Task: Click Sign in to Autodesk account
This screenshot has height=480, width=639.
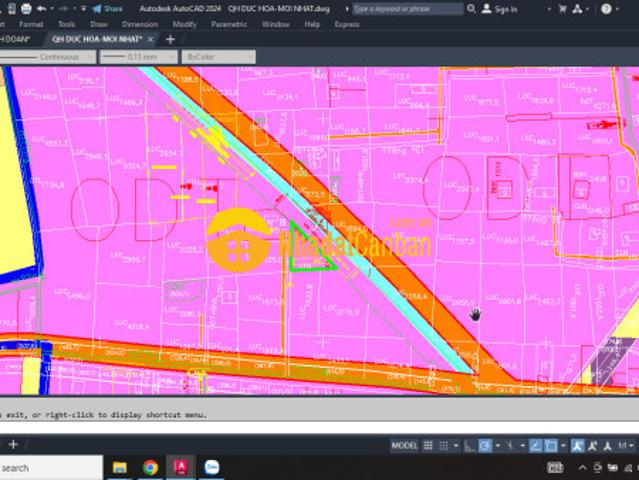Action: coord(506,9)
